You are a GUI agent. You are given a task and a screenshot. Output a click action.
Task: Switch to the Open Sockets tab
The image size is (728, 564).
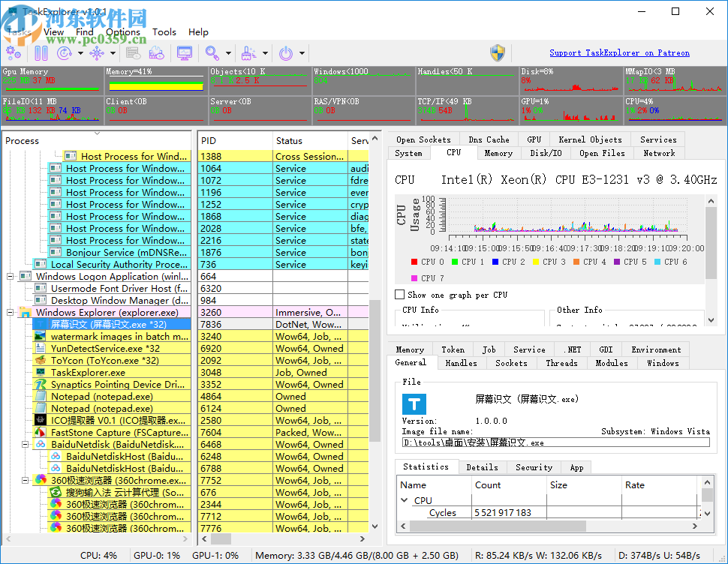coord(423,139)
